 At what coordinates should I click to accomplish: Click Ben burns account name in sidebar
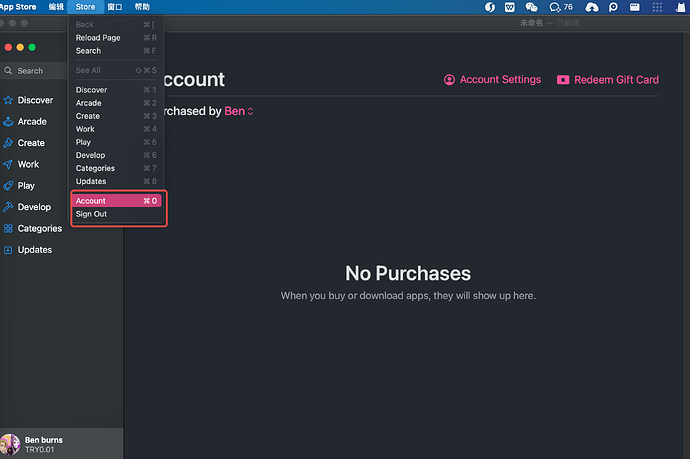(44, 440)
